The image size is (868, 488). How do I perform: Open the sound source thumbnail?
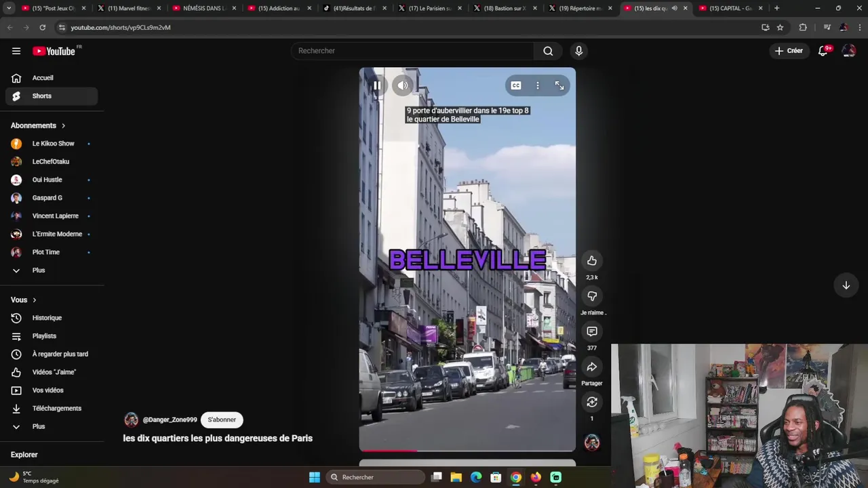tap(592, 443)
